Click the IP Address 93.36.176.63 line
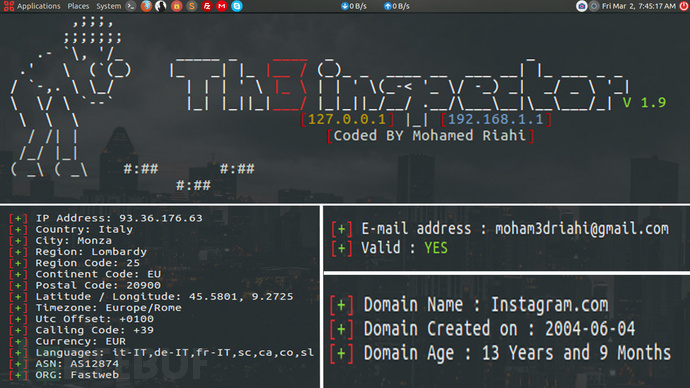 point(106,218)
